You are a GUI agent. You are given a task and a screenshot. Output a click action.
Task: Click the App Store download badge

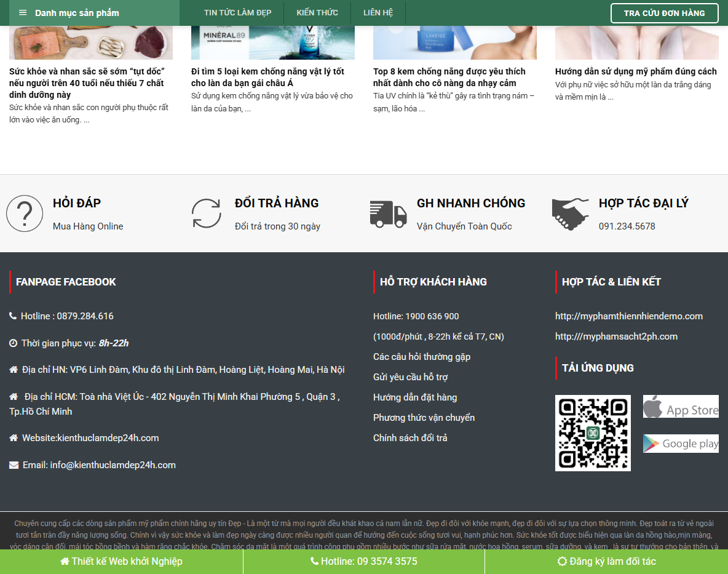tap(681, 406)
